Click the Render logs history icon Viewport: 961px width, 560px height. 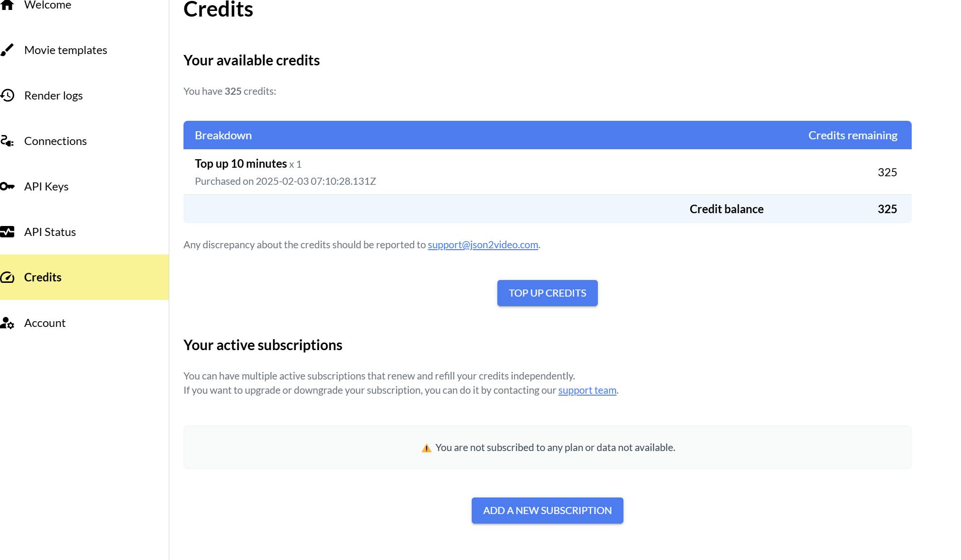coord(7,95)
